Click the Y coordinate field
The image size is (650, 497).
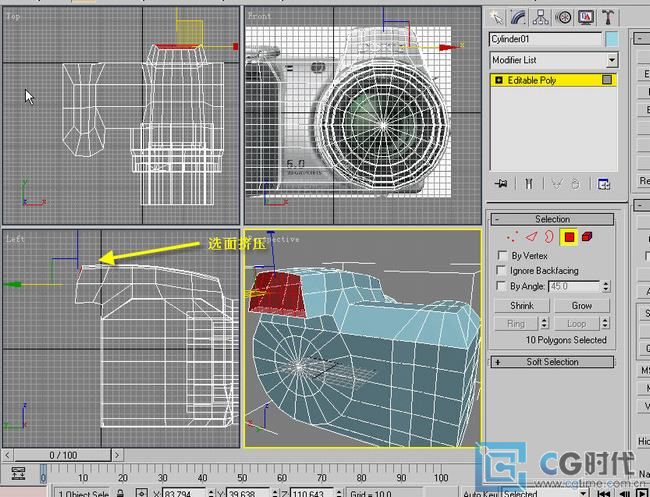coord(248,493)
